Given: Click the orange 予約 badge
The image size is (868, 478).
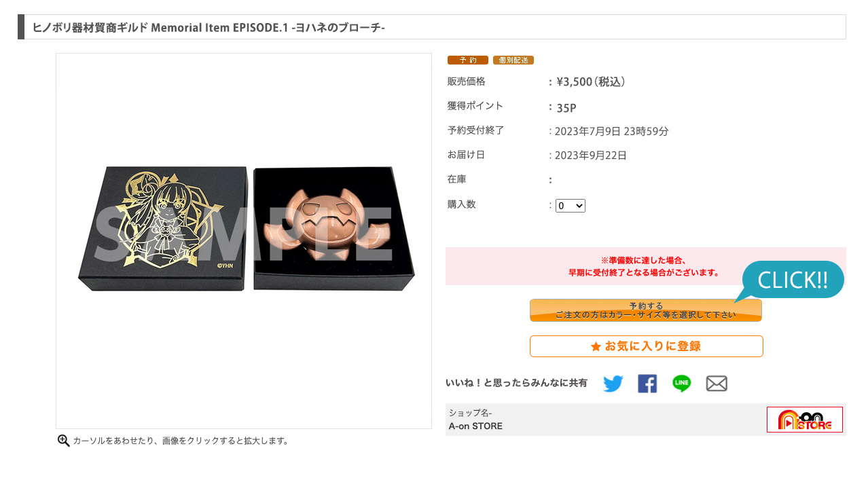Looking at the screenshot, I should click(468, 60).
